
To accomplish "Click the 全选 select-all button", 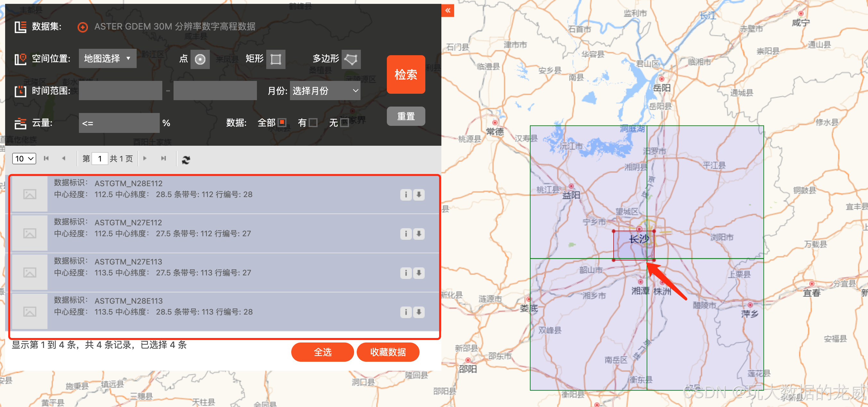I will 322,352.
